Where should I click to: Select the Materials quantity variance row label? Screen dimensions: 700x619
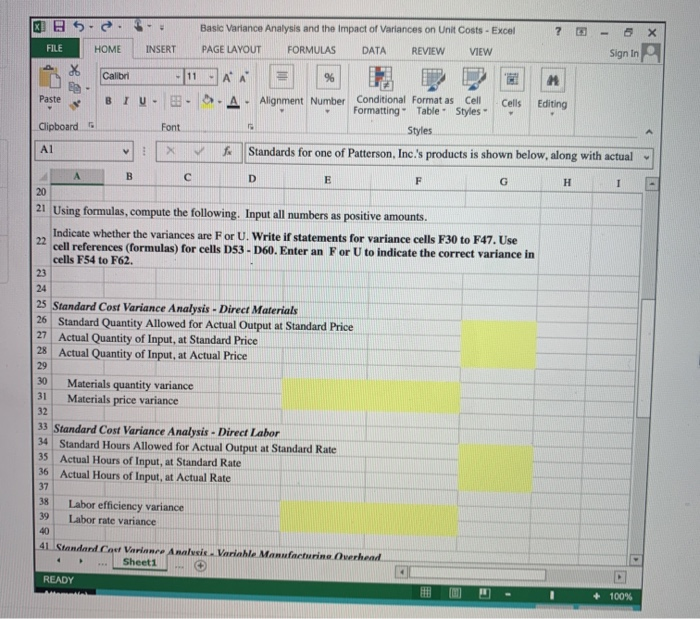pos(130,384)
